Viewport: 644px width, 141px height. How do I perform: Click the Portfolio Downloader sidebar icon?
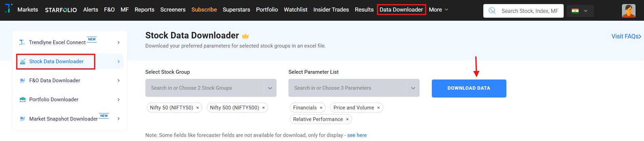[23, 100]
